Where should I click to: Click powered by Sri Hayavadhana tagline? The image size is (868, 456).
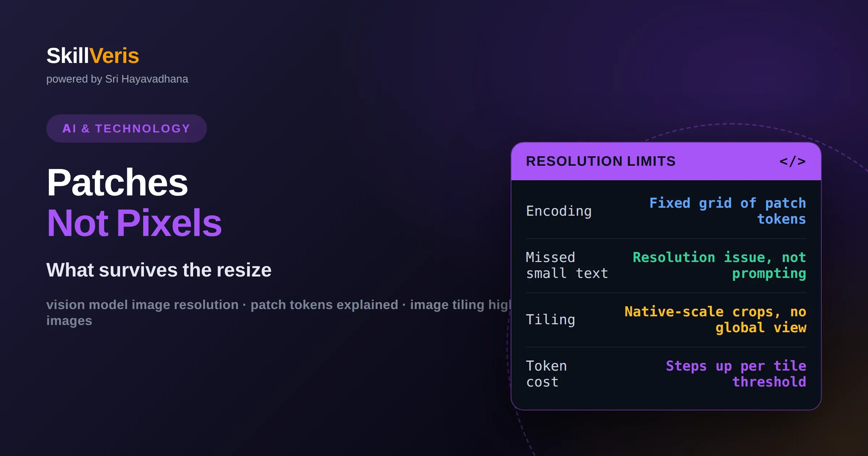point(117,79)
